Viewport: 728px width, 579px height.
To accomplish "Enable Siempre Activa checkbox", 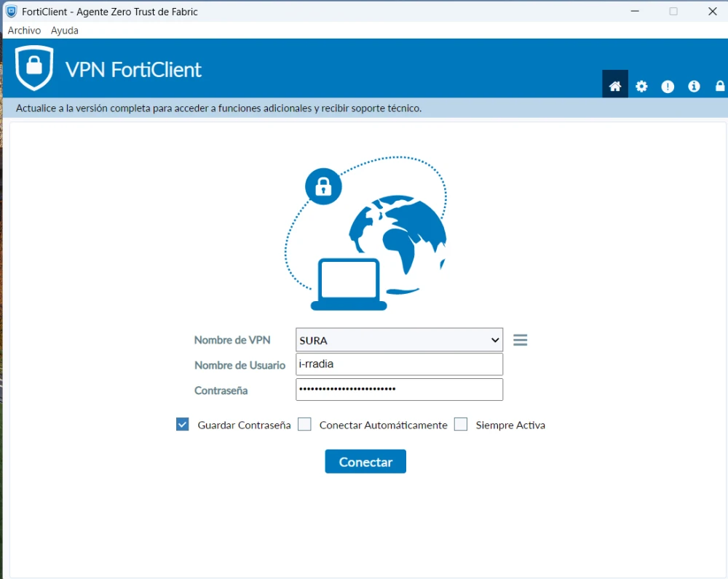I will 461,425.
